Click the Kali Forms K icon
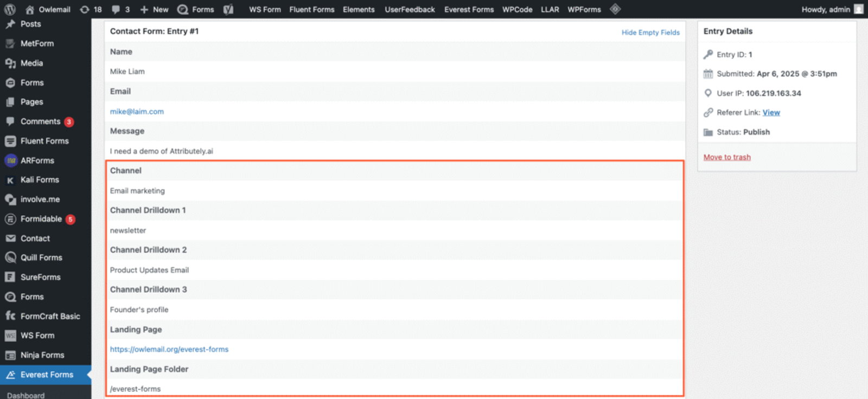868x399 pixels. click(10, 180)
